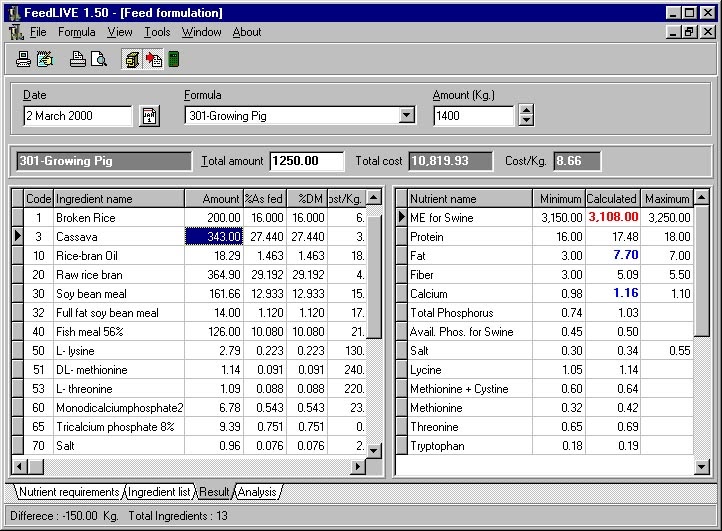Click the ingredient grid vertical scrollbar thumb

[x=374, y=276]
